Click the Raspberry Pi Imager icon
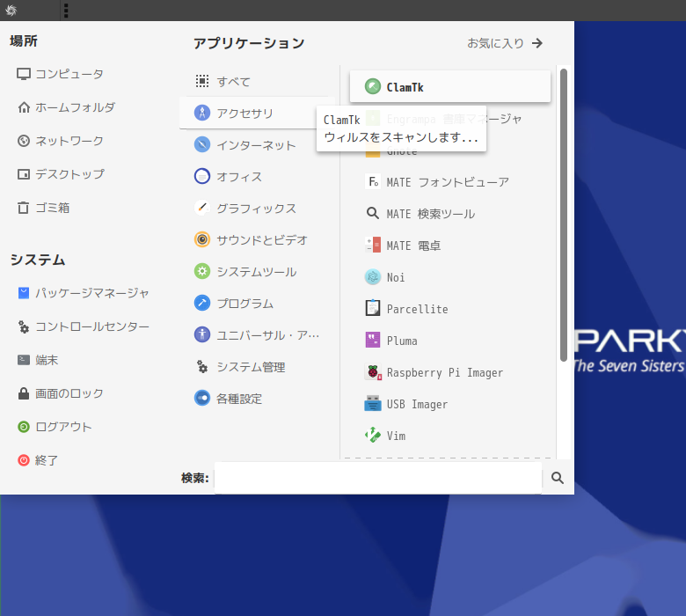The height and width of the screenshot is (616, 686). pyautogui.click(x=373, y=371)
